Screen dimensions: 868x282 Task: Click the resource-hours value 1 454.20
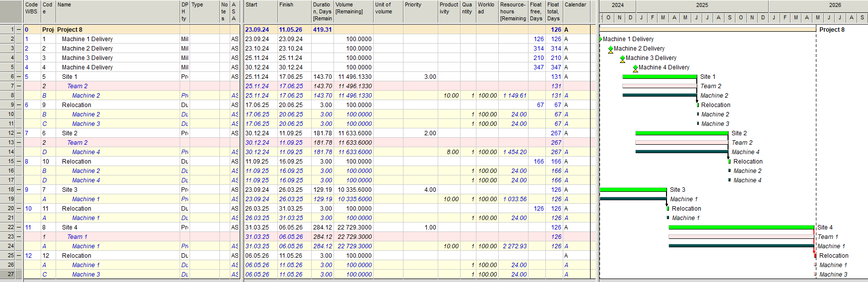[515, 152]
